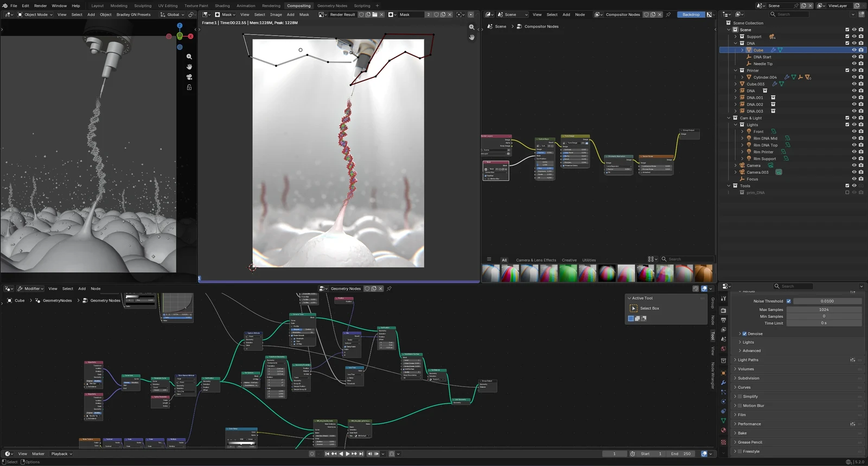This screenshot has width=868, height=466.
Task: Uncheck the Noise Threshold checkbox
Action: [789, 301]
